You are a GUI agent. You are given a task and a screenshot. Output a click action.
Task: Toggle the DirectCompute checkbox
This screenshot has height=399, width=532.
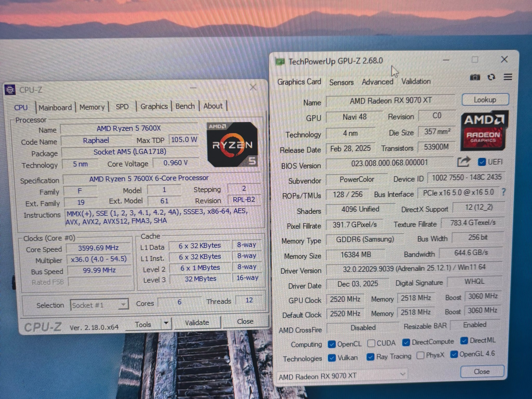click(x=406, y=342)
